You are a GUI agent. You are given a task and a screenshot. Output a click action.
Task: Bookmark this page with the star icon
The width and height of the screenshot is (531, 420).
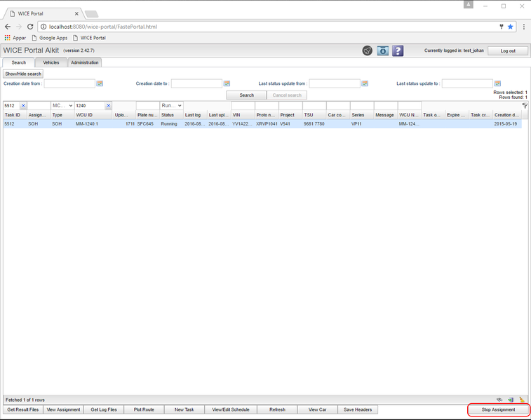click(511, 27)
